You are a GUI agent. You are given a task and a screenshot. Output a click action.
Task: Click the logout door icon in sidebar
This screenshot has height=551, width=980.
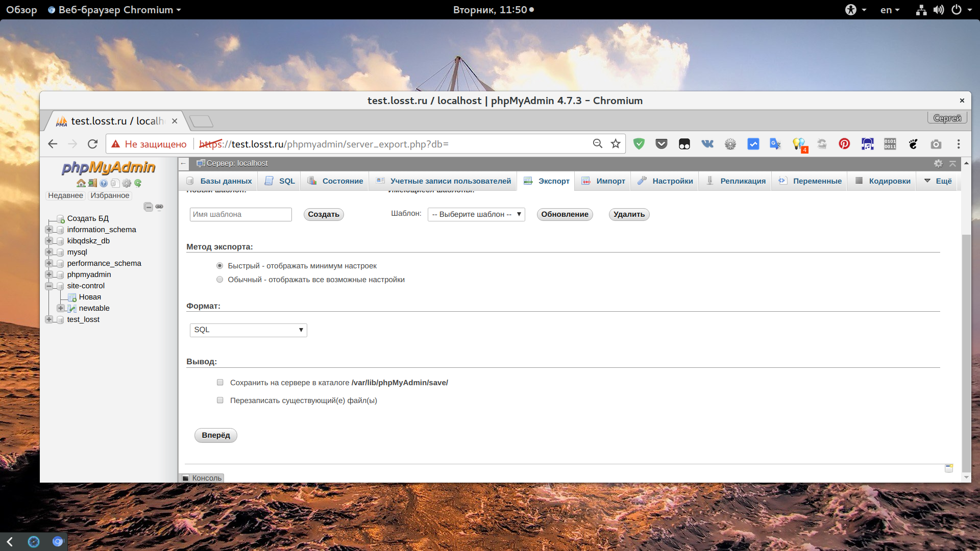click(x=92, y=183)
